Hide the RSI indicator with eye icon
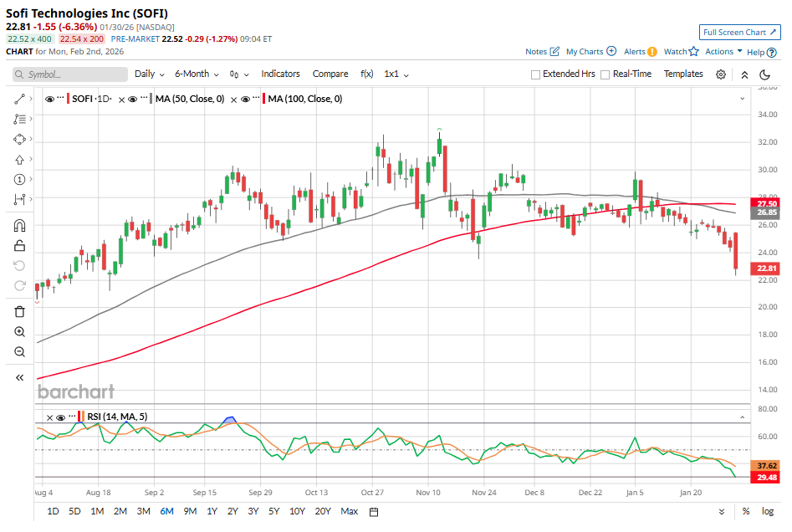The height and width of the screenshot is (532, 792). click(x=61, y=417)
